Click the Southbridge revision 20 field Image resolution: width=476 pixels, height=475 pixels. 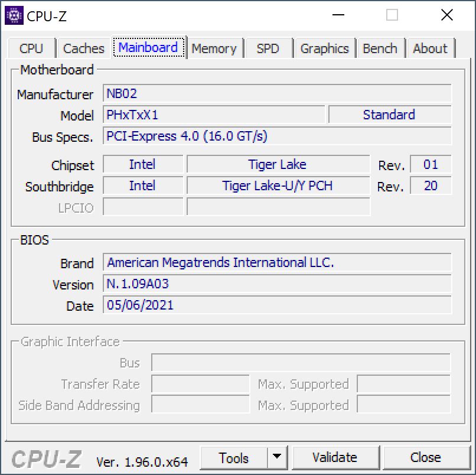[x=431, y=186]
